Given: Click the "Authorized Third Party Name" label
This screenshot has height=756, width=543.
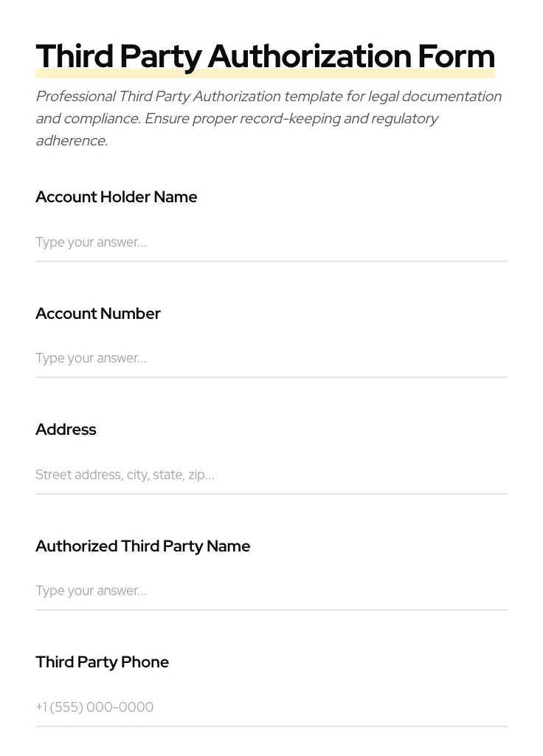Looking at the screenshot, I should [142, 546].
